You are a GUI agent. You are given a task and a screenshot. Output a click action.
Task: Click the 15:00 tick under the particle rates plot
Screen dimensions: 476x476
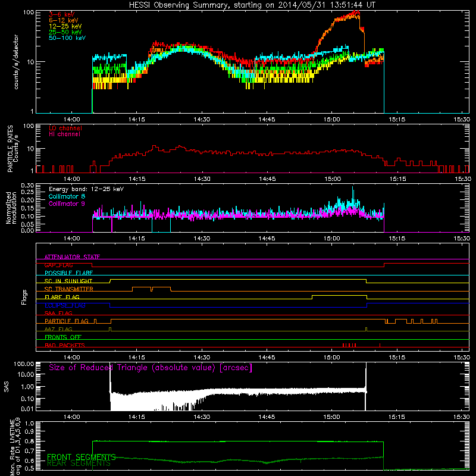(x=333, y=179)
